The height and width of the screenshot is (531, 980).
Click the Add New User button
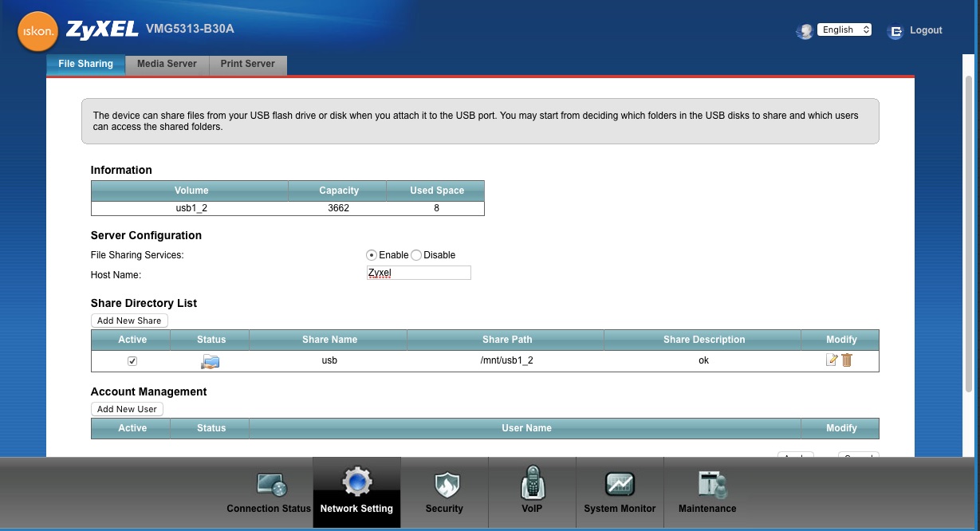coord(127,409)
